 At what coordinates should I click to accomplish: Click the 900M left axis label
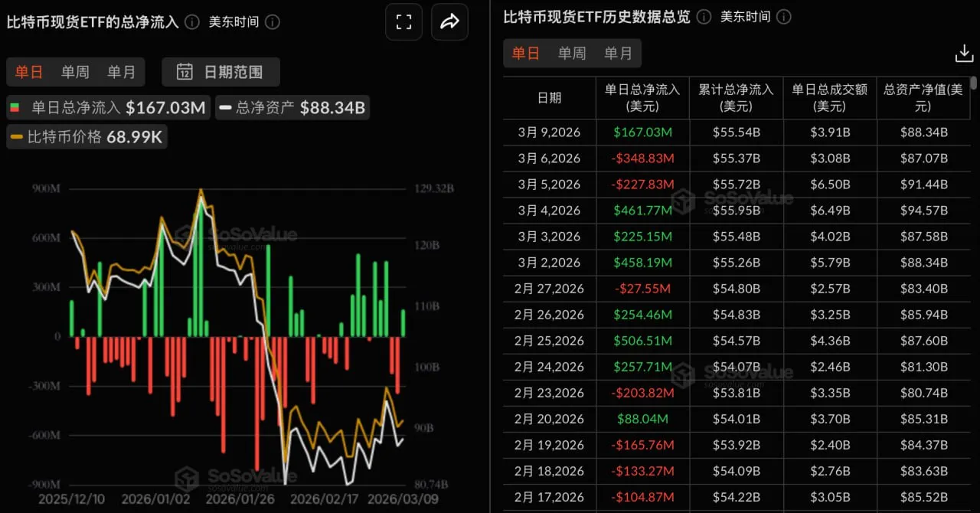(47, 189)
